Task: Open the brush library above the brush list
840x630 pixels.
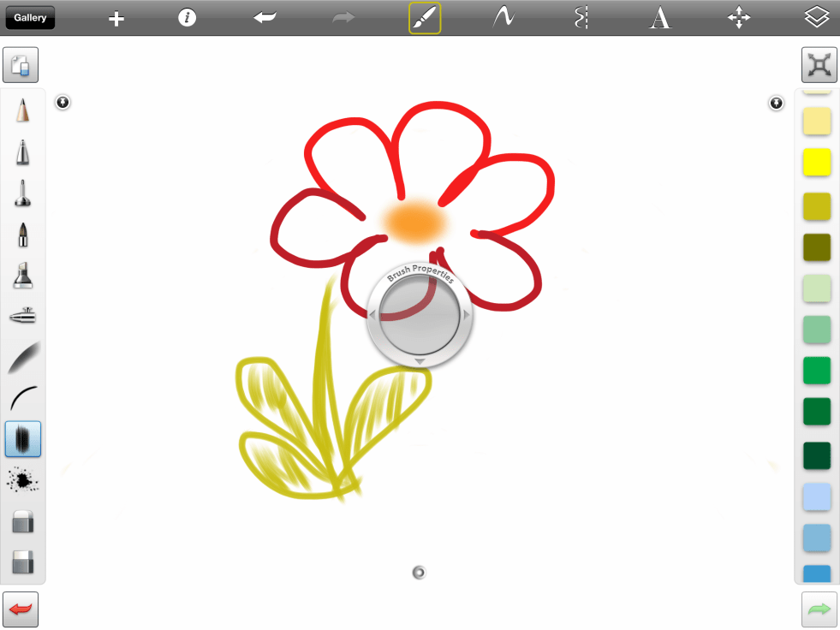Action: [x=21, y=65]
